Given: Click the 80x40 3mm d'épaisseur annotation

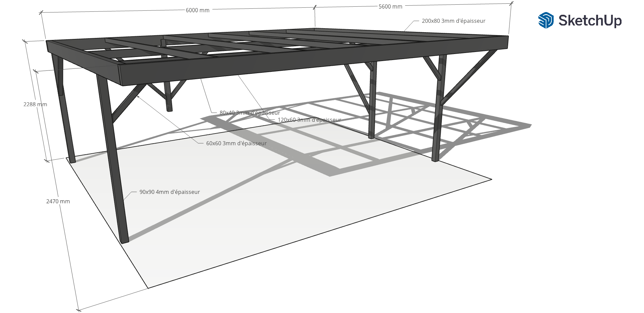Looking at the screenshot, I should tap(250, 113).
